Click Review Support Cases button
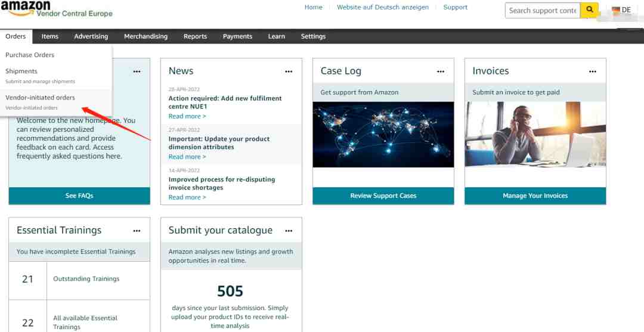The image size is (644, 332). pos(383,196)
